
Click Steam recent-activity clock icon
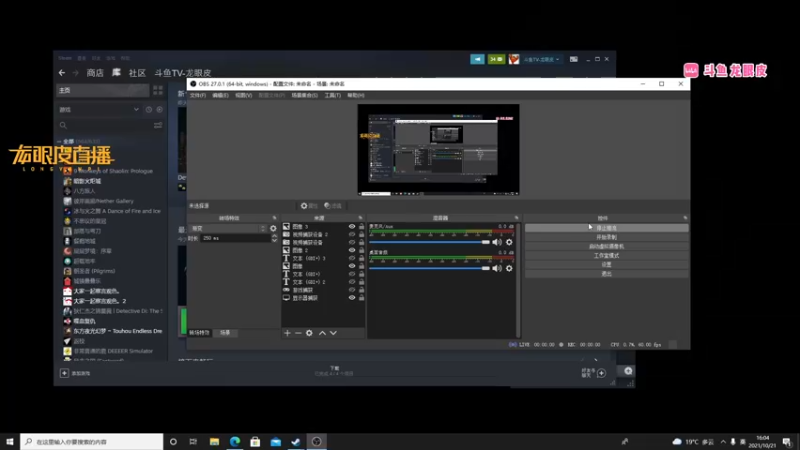point(148,110)
